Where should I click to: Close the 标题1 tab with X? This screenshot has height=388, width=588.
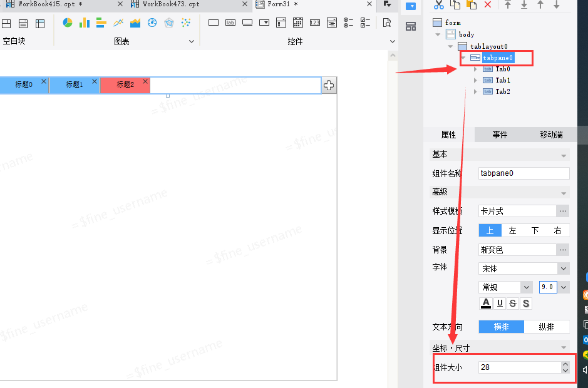(x=95, y=81)
